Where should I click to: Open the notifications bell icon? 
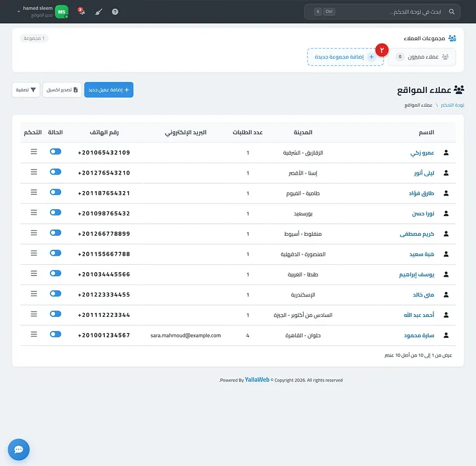pyautogui.click(x=82, y=11)
